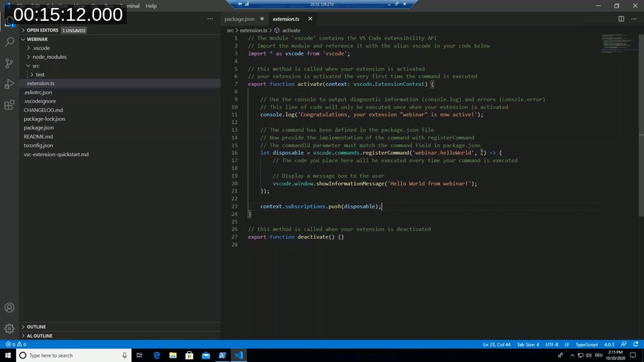The height and width of the screenshot is (362, 644).
Task: Expand the .vscode folder
Action: [x=41, y=48]
